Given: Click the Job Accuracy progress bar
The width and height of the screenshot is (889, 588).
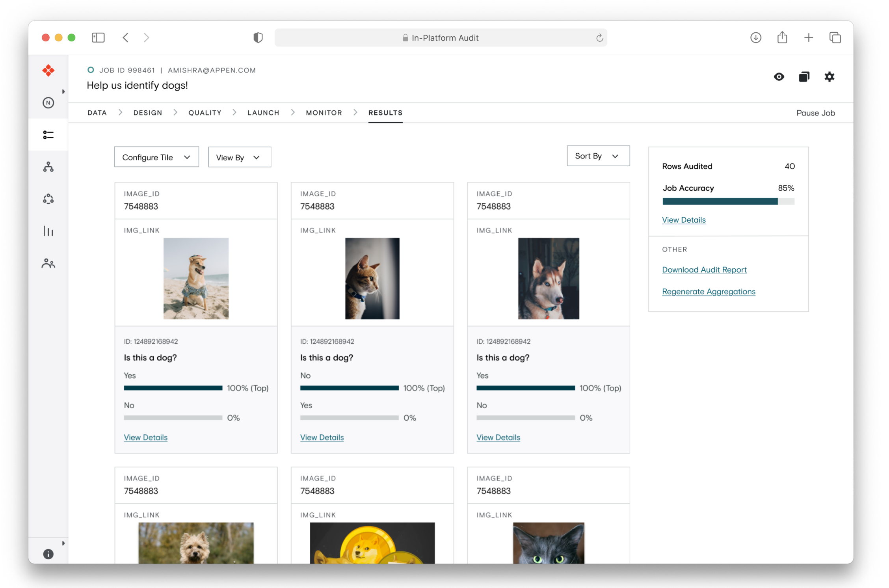Looking at the screenshot, I should (728, 202).
